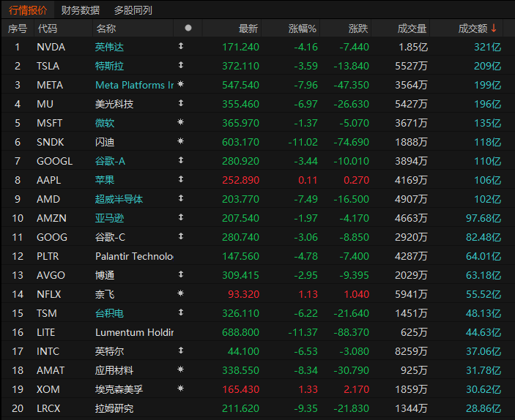515x420 pixels.
Task: Click the 谷歌-C name cell
Action: 110,237
